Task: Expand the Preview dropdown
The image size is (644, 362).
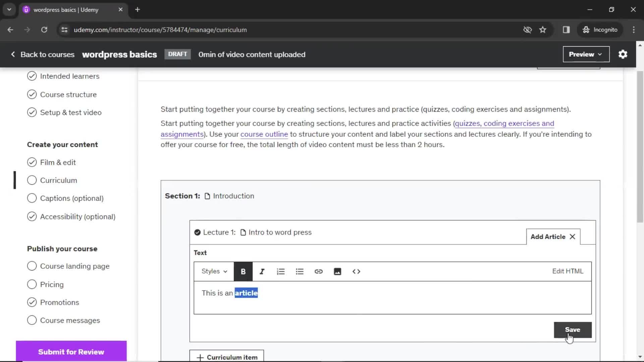Action: click(586, 54)
